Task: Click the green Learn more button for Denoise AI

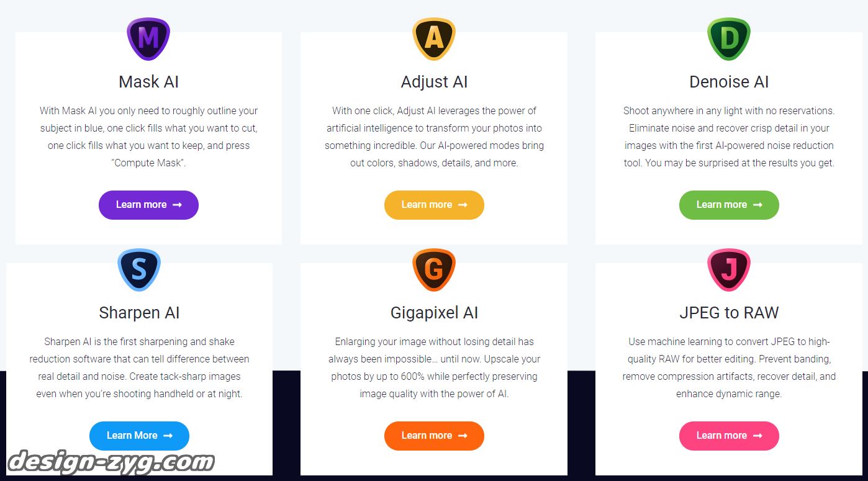Action: pos(729,205)
